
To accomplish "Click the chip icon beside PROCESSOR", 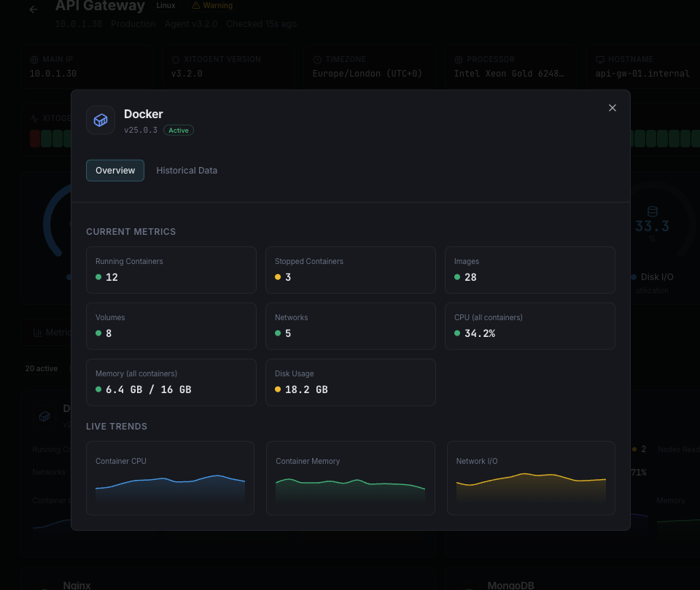I will 458,59.
